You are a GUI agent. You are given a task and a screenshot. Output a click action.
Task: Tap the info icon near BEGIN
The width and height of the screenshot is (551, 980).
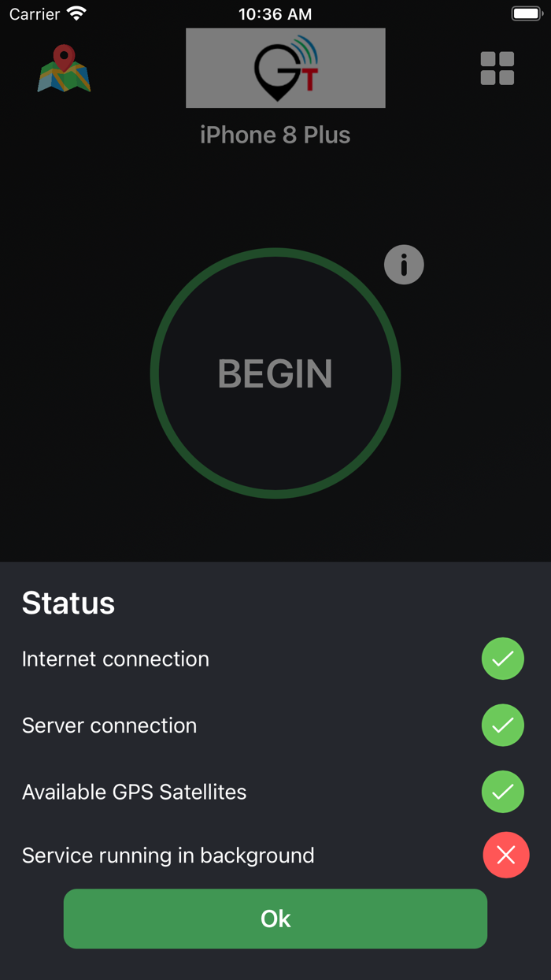(x=404, y=265)
